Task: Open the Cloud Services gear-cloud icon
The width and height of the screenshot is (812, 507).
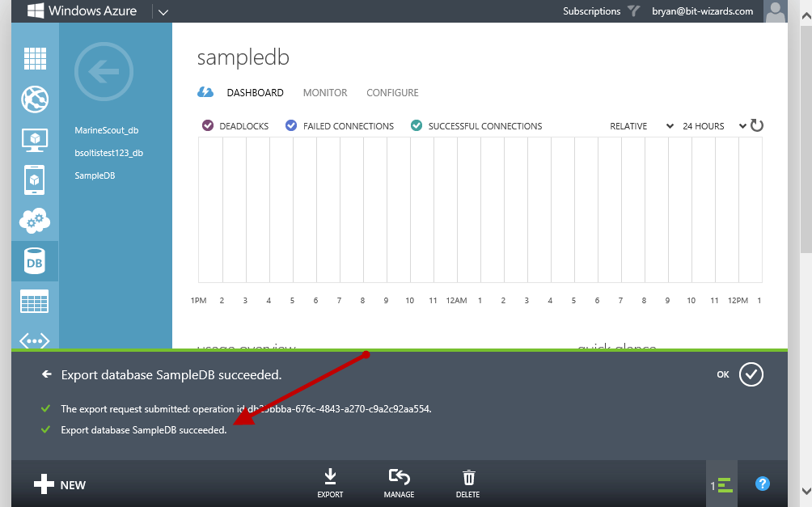Action: [x=35, y=221]
